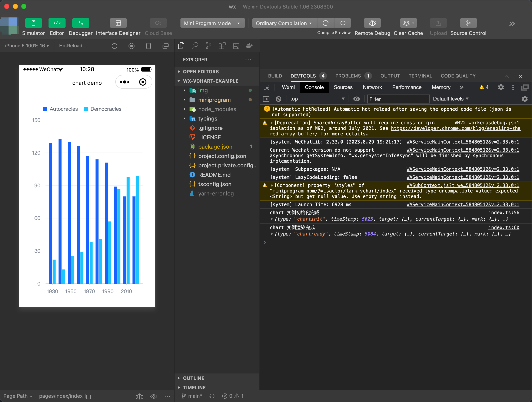Clear the console
Image resolution: width=532 pixels, height=402 pixels.
279,99
